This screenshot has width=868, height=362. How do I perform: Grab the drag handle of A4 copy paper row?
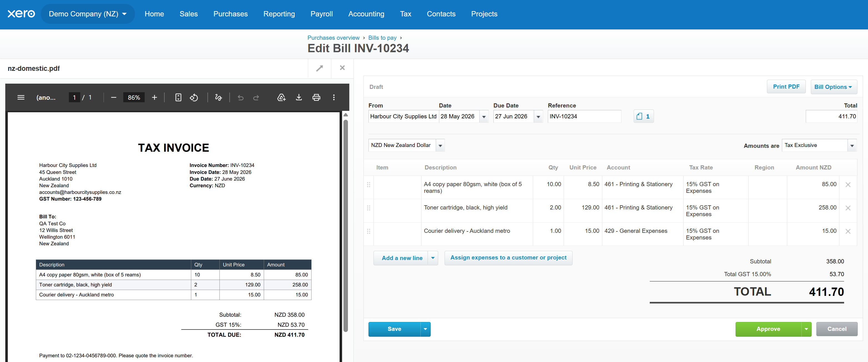tap(369, 184)
